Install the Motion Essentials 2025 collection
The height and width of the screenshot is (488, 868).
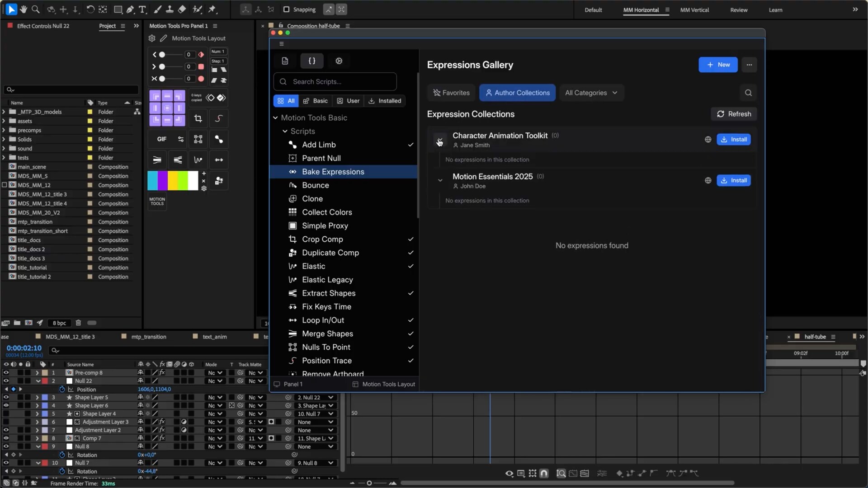(734, 180)
